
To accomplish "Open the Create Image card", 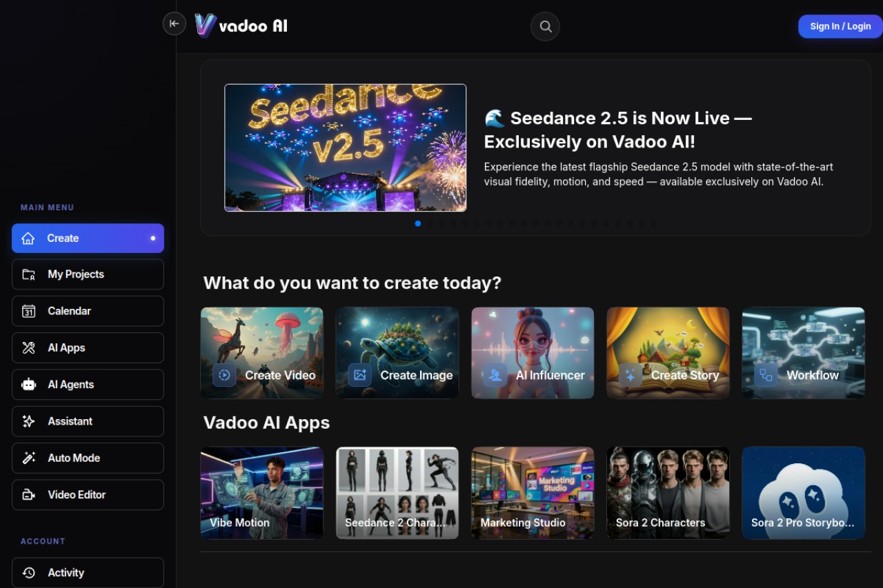I will [x=397, y=353].
